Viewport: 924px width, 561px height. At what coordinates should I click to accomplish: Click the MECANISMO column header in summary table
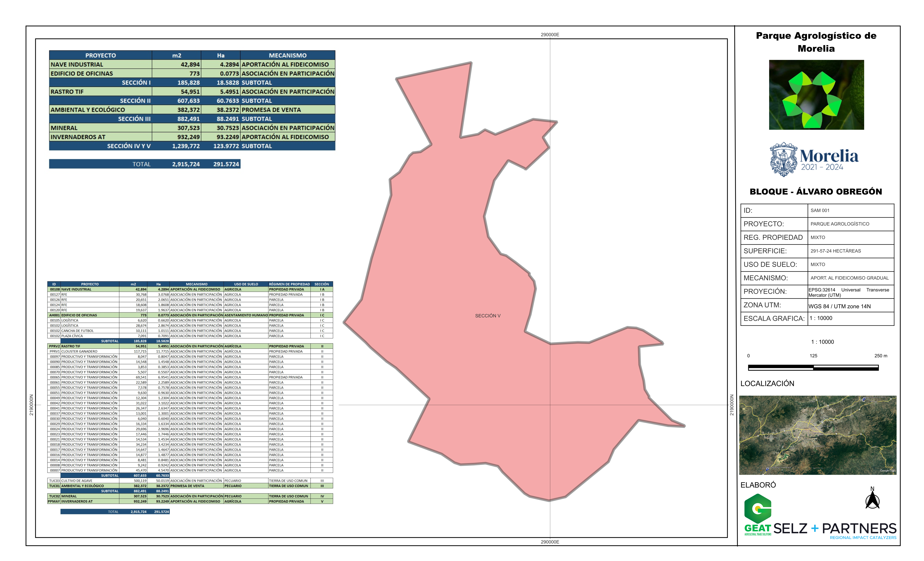(x=287, y=55)
